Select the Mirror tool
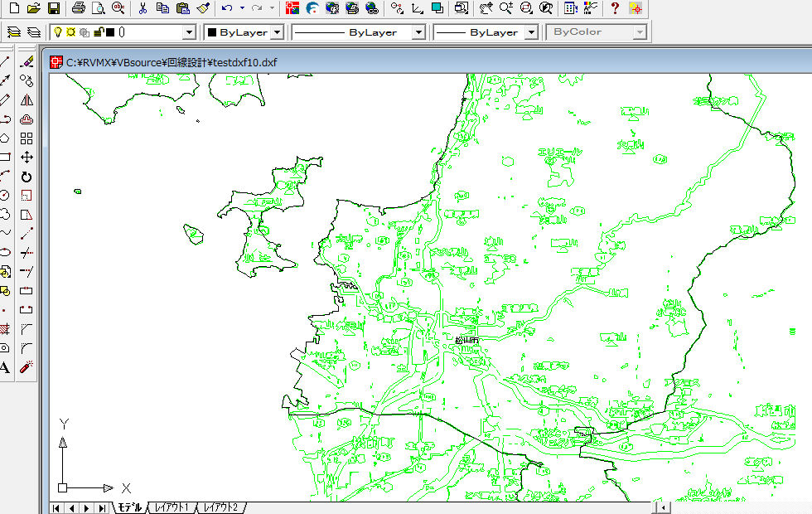Viewport: 812px width, 514px height. pyautogui.click(x=27, y=99)
